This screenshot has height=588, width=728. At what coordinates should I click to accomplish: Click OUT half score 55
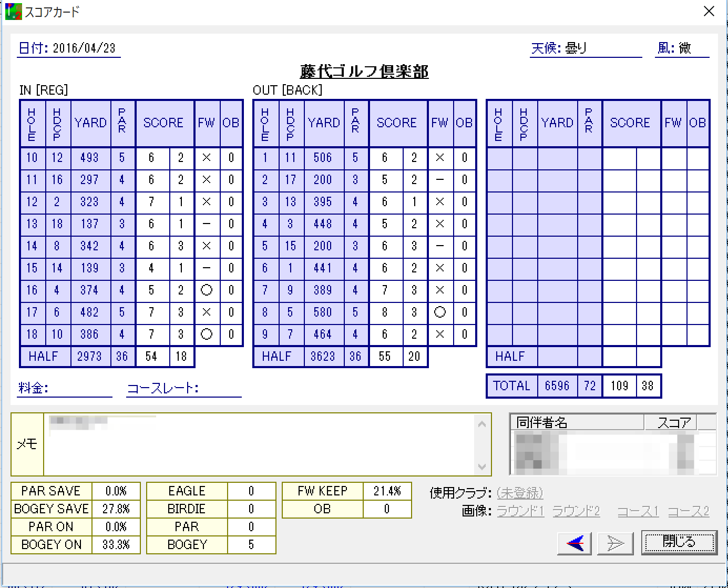385,357
